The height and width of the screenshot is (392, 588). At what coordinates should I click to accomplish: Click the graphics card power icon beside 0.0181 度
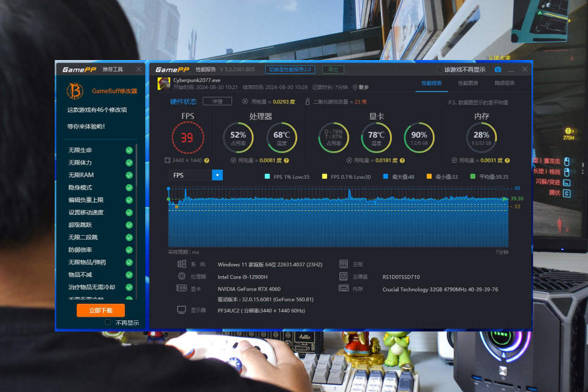(349, 160)
